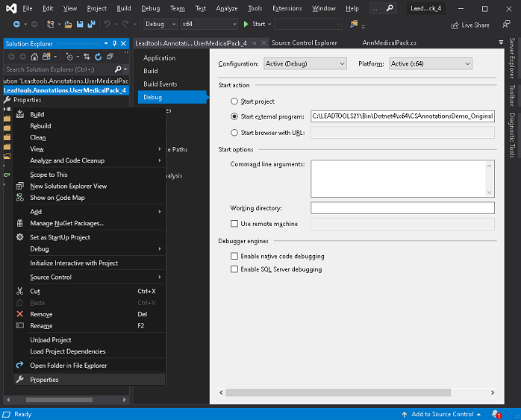This screenshot has width=521, height=420.
Task: Select the Start external program radio button
Action: pyautogui.click(x=234, y=116)
